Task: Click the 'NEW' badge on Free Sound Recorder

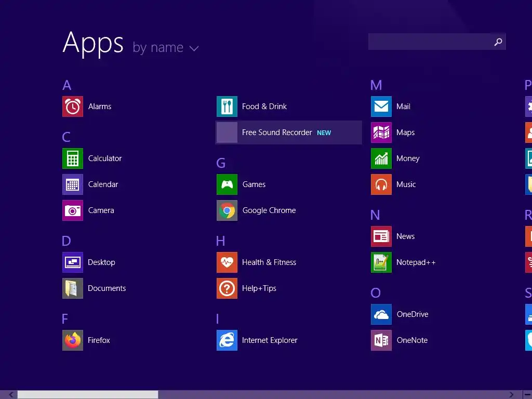Action: pyautogui.click(x=324, y=133)
